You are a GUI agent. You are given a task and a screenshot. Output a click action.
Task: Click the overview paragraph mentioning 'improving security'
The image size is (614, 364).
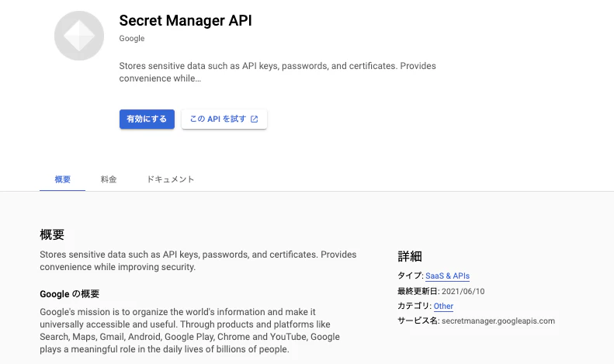click(x=198, y=261)
